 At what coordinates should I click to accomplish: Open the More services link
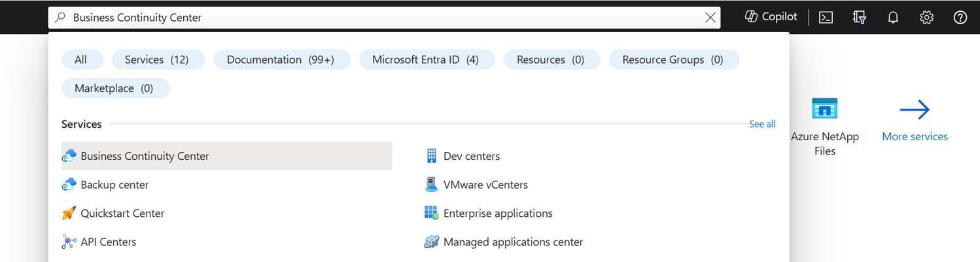pyautogui.click(x=915, y=136)
